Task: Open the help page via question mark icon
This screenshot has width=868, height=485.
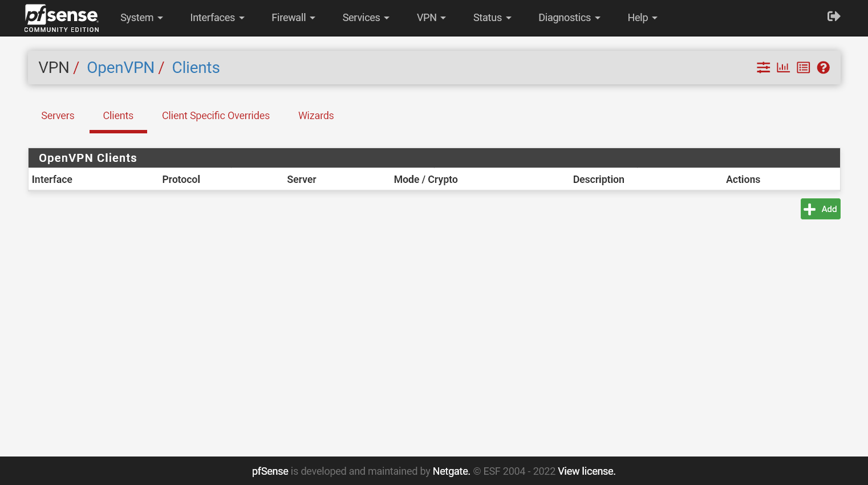Action: [823, 67]
